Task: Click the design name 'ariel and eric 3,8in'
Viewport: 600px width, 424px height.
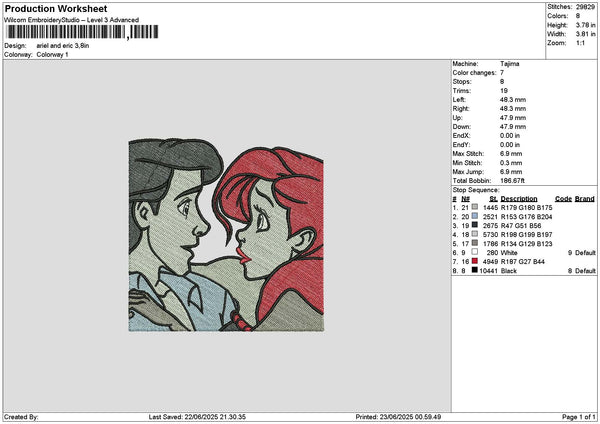Action: (63, 46)
